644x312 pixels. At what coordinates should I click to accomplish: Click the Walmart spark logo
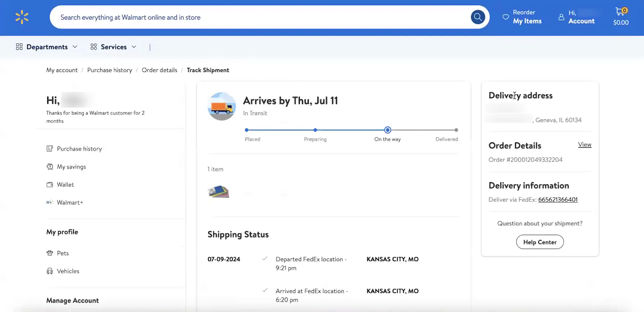click(x=22, y=17)
